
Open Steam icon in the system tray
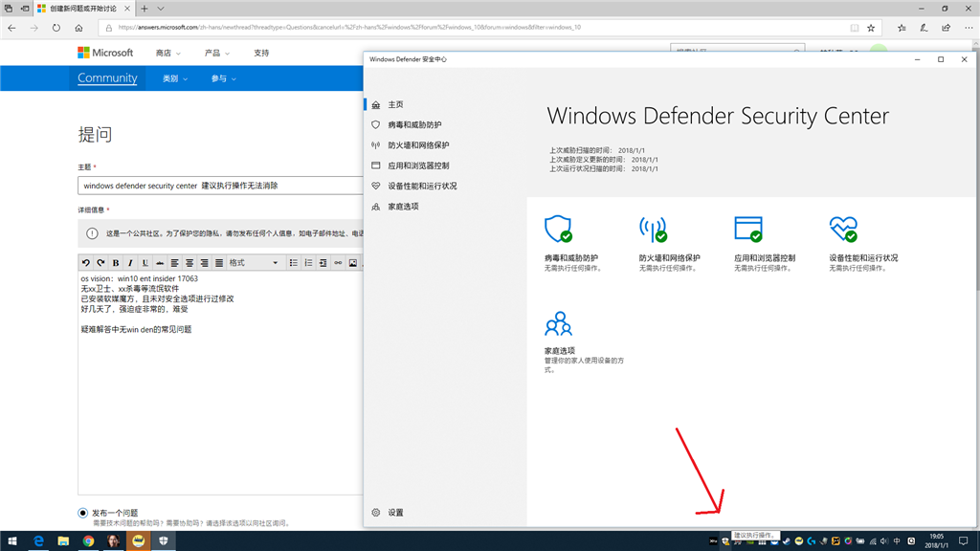click(787, 541)
